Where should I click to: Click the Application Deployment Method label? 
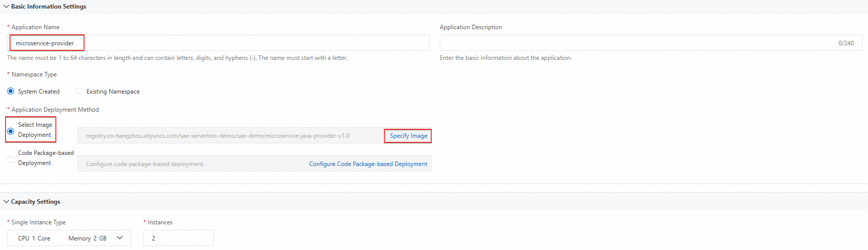point(55,110)
